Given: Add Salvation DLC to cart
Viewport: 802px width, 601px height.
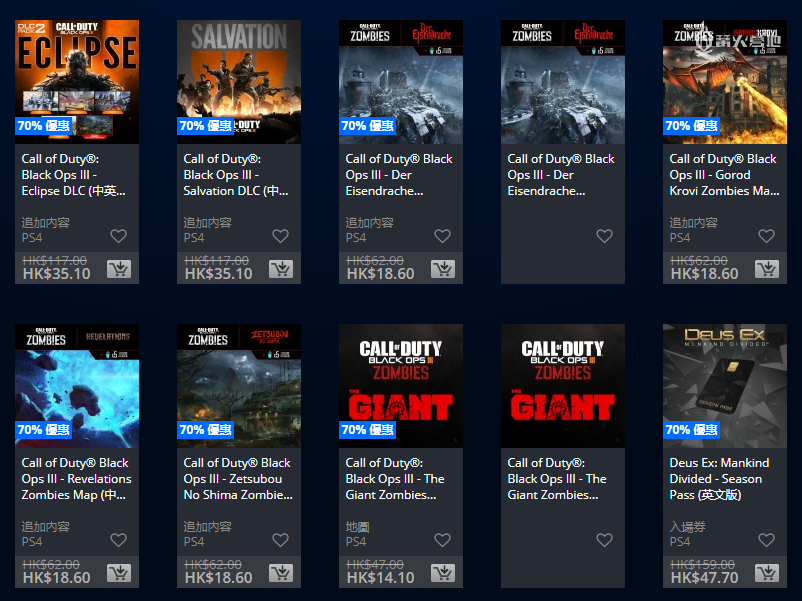Looking at the screenshot, I should 281,269.
